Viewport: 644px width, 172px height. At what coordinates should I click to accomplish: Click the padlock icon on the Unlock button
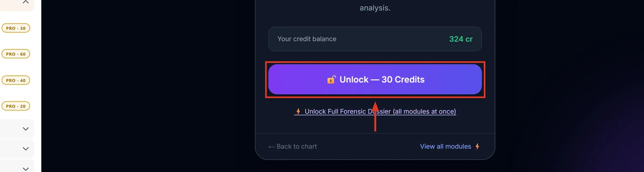point(331,80)
